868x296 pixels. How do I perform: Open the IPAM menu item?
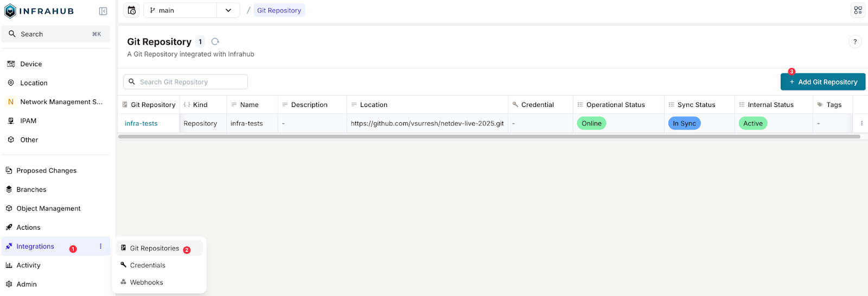56,121
